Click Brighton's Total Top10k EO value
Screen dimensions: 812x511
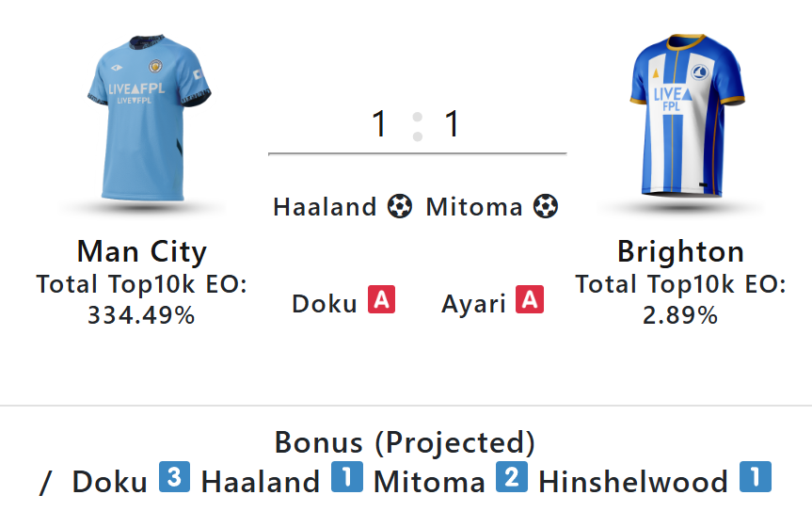tap(680, 315)
